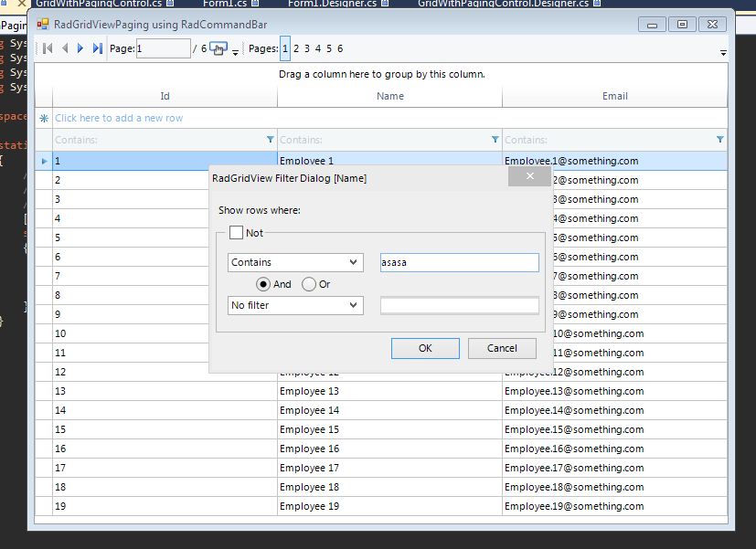The width and height of the screenshot is (756, 549).
Task: Open the Contains operator dropdown
Action: pyautogui.click(x=295, y=262)
